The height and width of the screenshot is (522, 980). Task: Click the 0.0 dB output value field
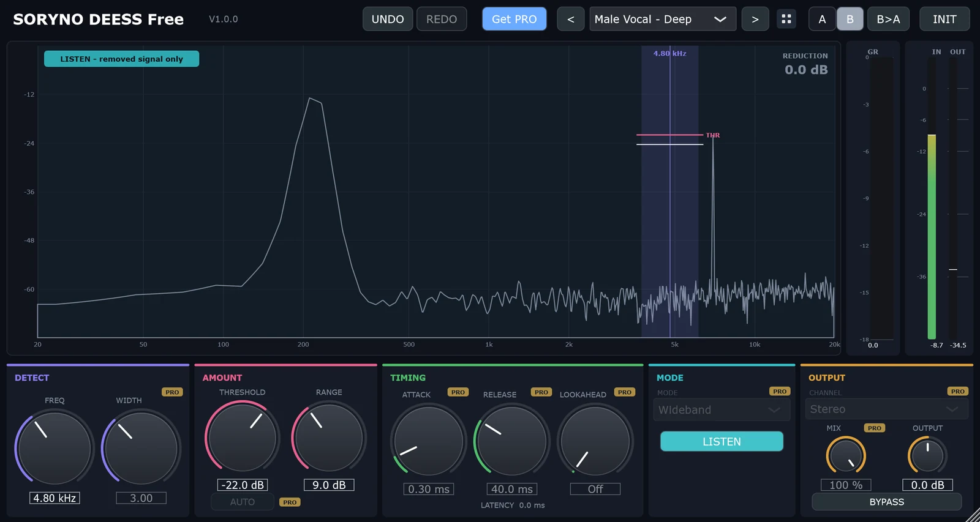click(x=927, y=485)
